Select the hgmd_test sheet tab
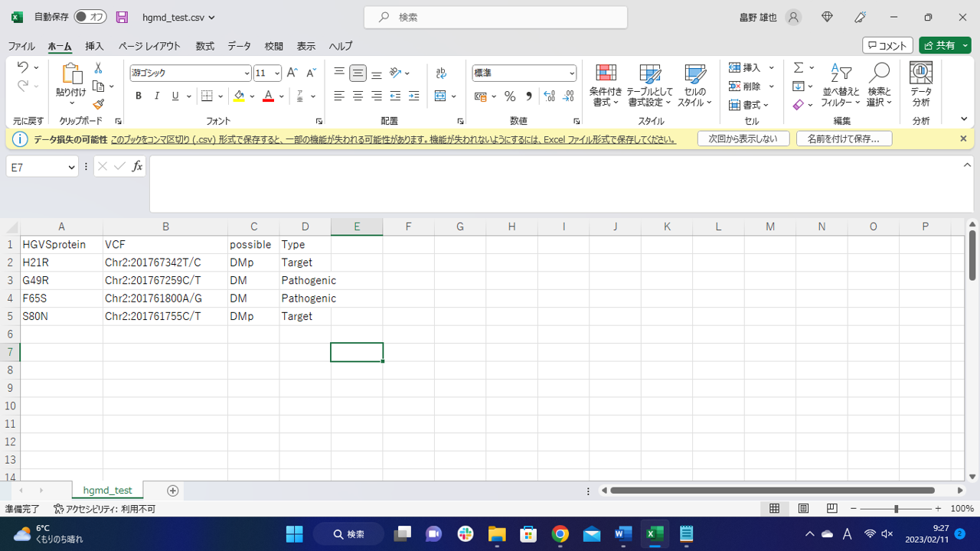The height and width of the screenshot is (551, 980). tap(107, 490)
